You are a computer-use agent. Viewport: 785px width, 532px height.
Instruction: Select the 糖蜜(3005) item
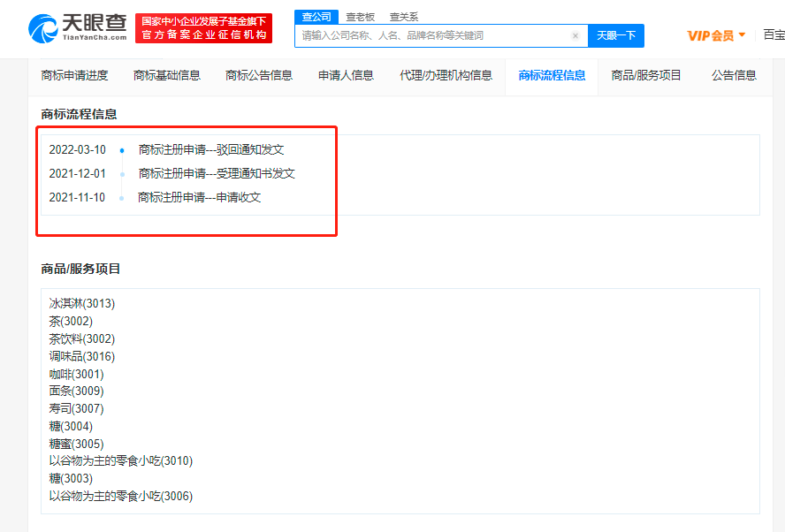(x=76, y=444)
